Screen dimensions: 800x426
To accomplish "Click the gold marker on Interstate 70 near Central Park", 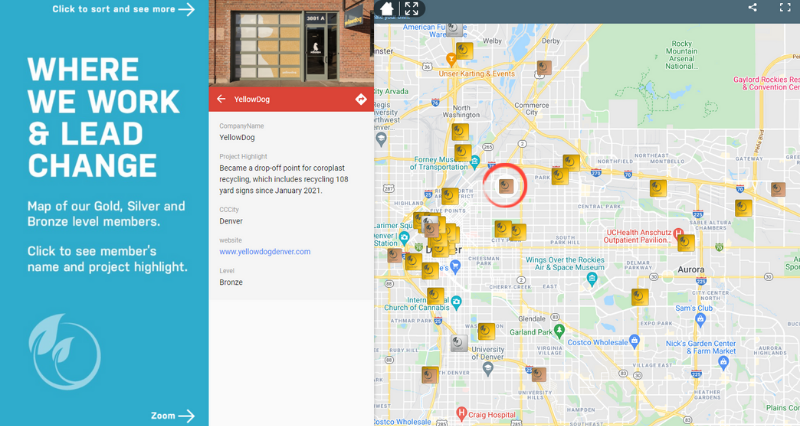I will 658,188.
